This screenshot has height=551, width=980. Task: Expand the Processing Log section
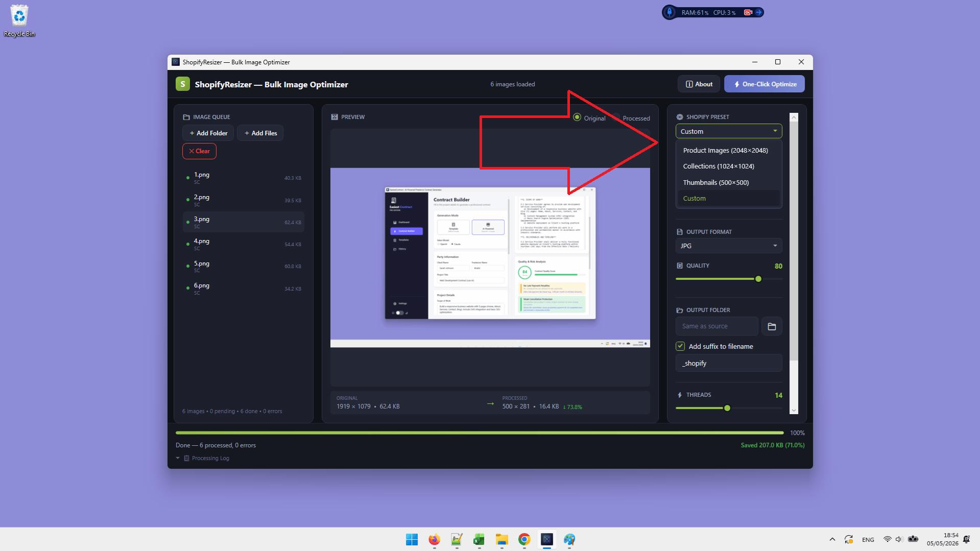pos(178,458)
